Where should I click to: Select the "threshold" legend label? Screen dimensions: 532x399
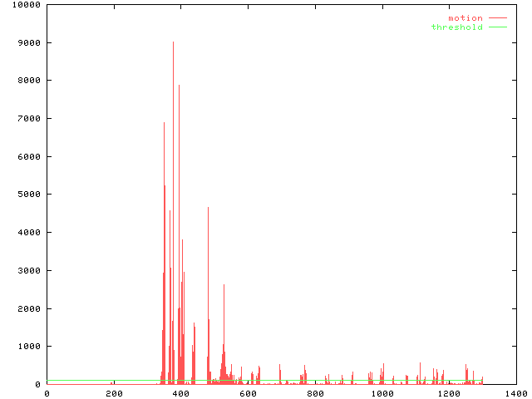click(x=456, y=27)
